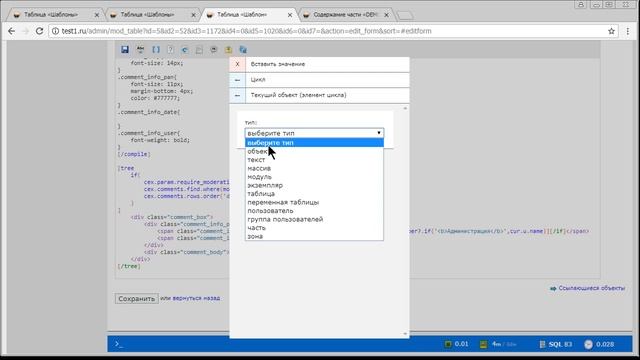This screenshot has width=640, height=360.
Task: Close the active Таблица «Шаблон» tab
Action: click(x=290, y=15)
